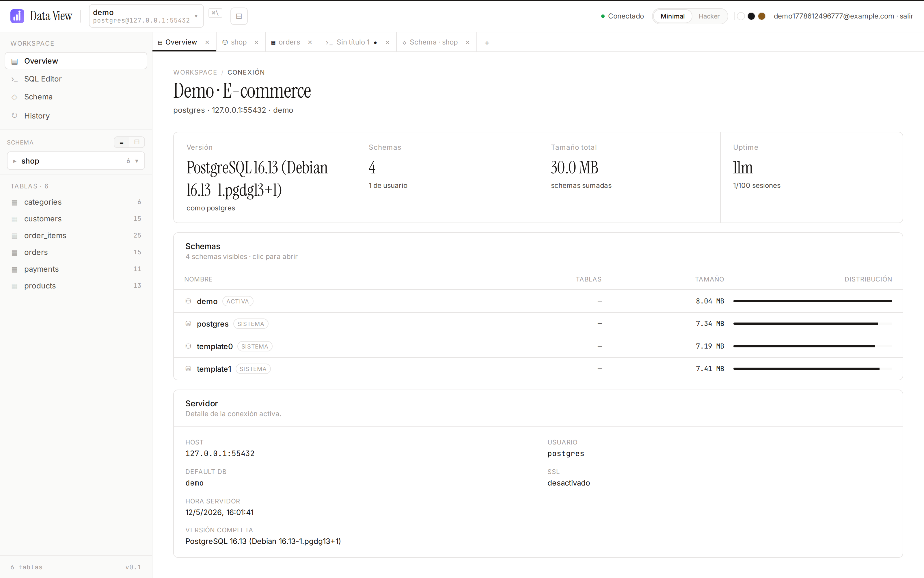Screen dimensions: 924x578
Task: Click the Overview icon in workspace sidebar
Action: click(14, 61)
